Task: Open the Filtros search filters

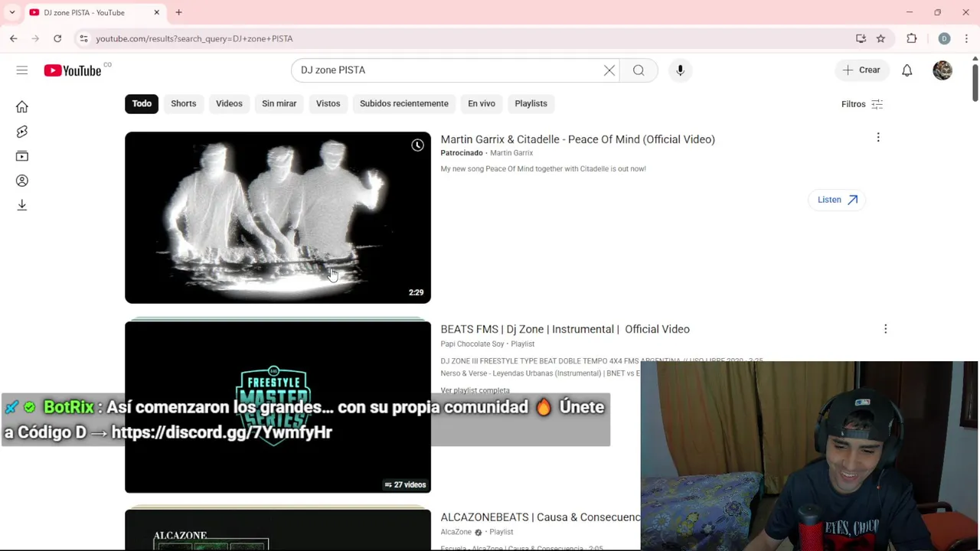Action: tap(862, 104)
